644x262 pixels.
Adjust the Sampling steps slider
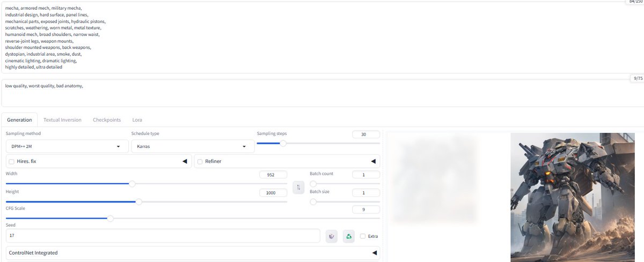pos(283,143)
